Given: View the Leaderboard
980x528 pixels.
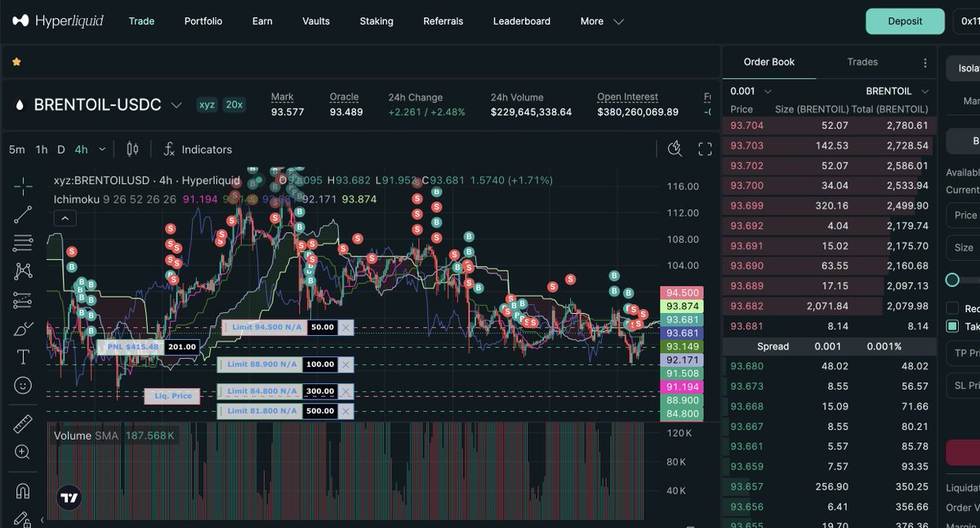Looking at the screenshot, I should pyautogui.click(x=522, y=21).
